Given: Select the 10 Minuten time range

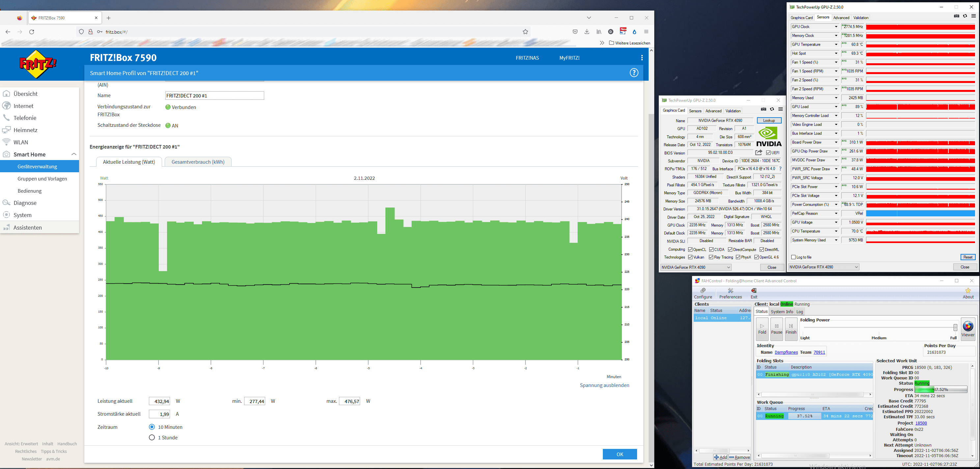Looking at the screenshot, I should click(x=152, y=427).
